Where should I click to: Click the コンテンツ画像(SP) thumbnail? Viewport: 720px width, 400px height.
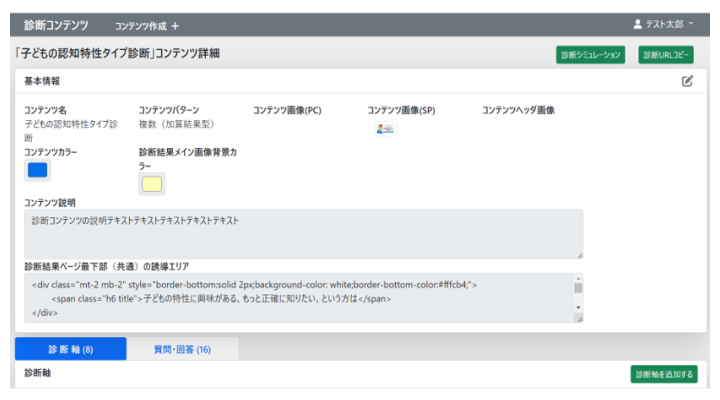[x=385, y=129]
